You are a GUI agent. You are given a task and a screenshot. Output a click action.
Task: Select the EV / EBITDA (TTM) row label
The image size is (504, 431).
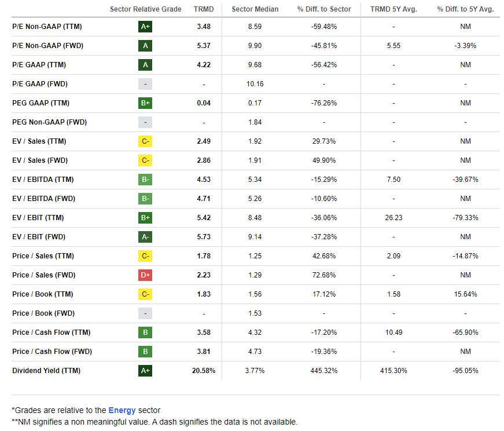coord(43,180)
